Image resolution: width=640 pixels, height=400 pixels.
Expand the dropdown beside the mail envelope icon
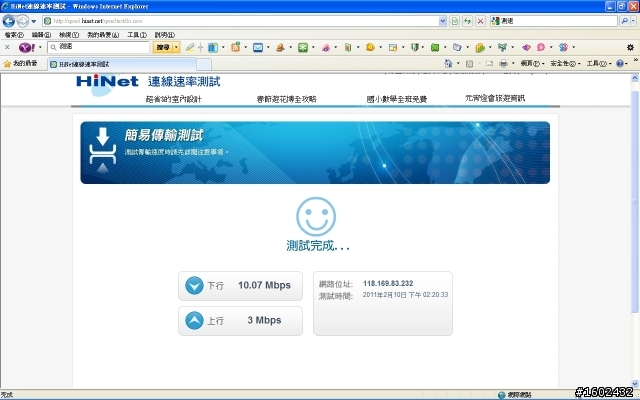tap(268, 47)
